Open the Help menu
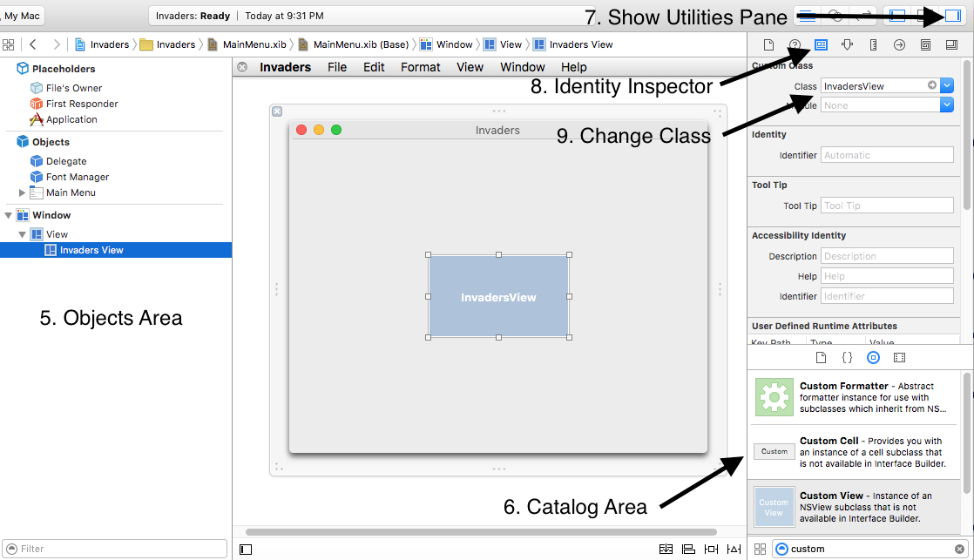The image size is (974, 560). (574, 67)
